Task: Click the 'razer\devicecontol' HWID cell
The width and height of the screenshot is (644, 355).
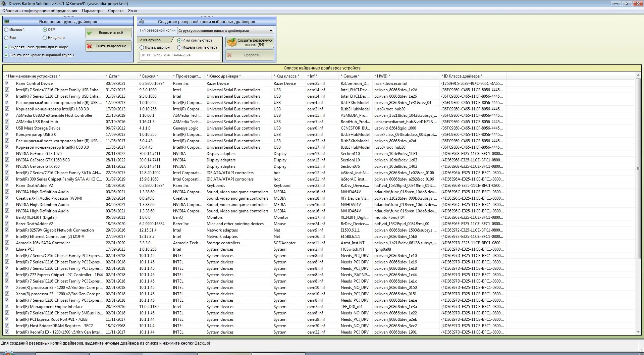Action: [x=391, y=84]
